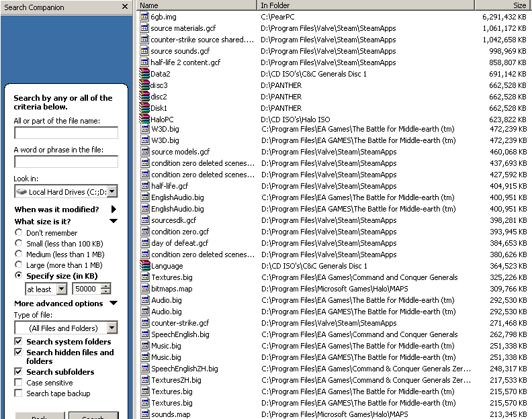Uncheck Search system folders
The height and width of the screenshot is (419, 532).
click(x=18, y=341)
